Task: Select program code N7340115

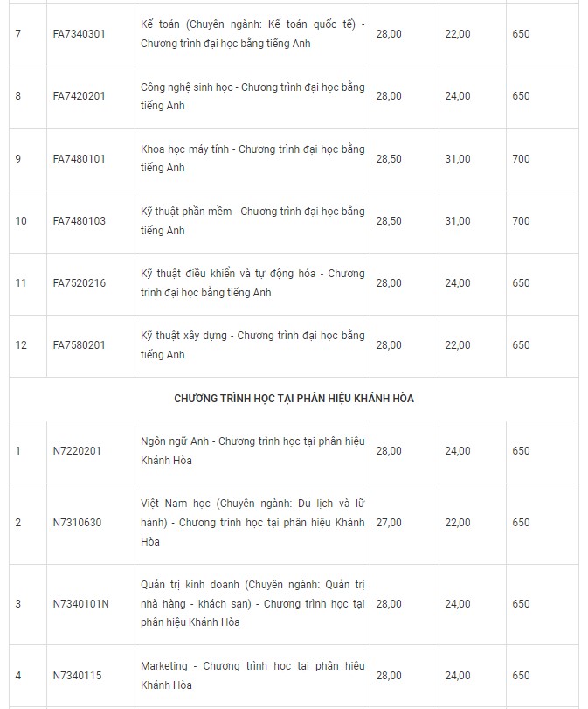Action: (x=77, y=676)
